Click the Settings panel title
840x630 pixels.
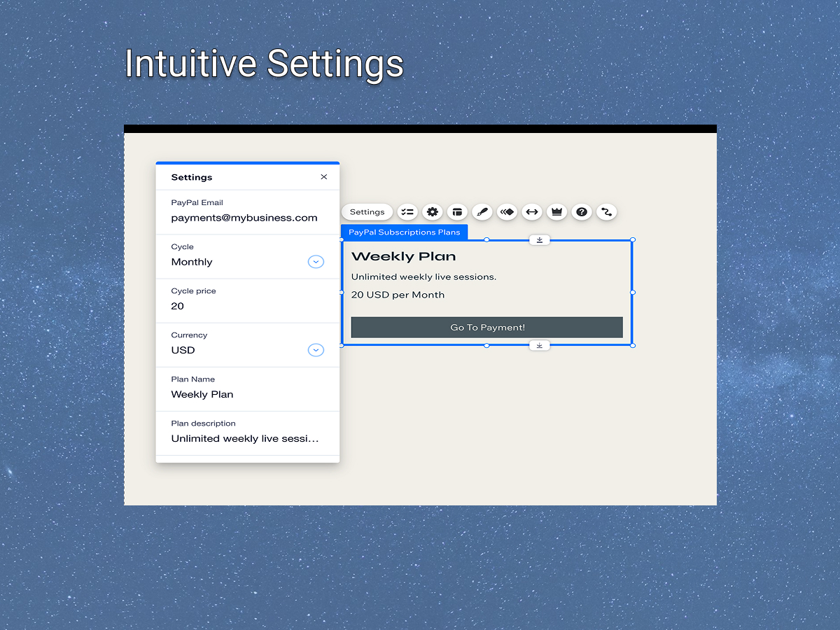click(x=192, y=178)
